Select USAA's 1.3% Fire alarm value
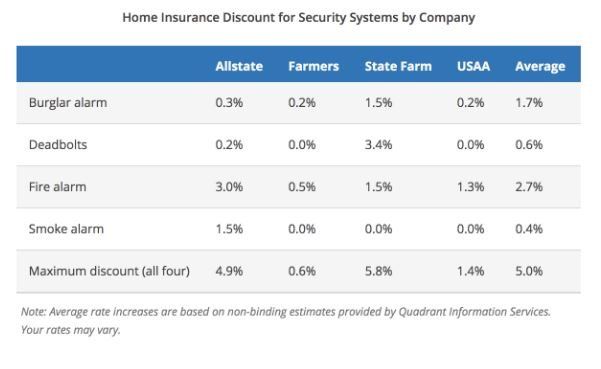 [470, 187]
